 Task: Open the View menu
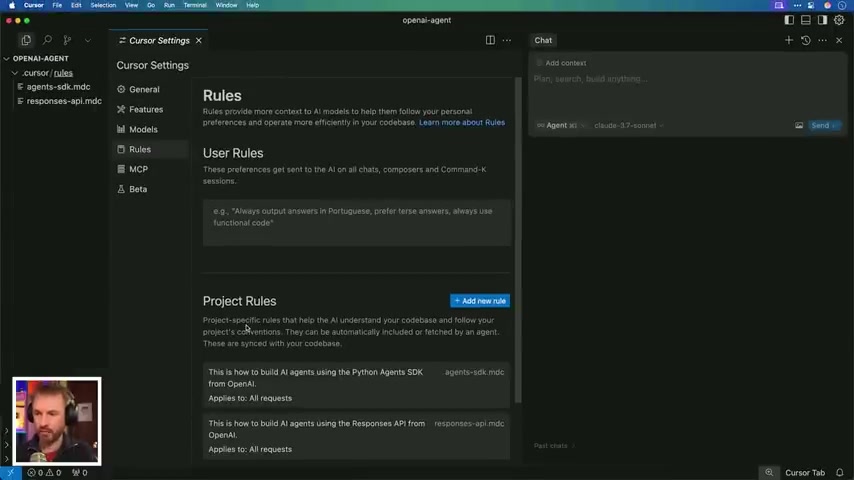pyautogui.click(x=131, y=5)
